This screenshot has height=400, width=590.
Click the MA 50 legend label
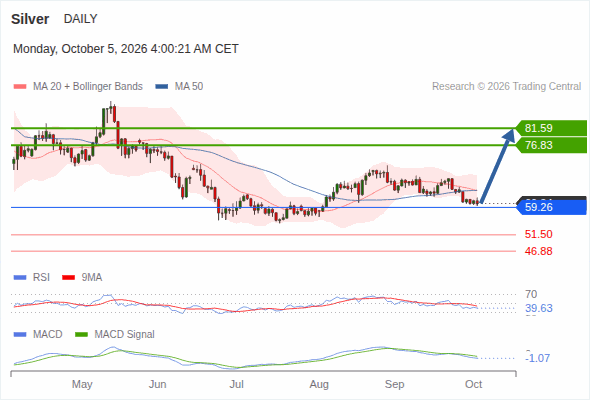pyautogui.click(x=189, y=87)
